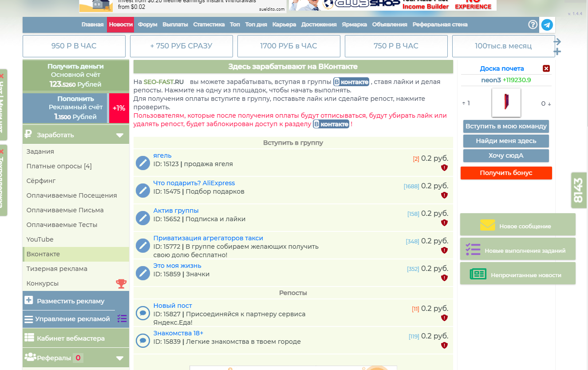Report Новый пост with shield icon
588x370 pixels.
(444, 318)
